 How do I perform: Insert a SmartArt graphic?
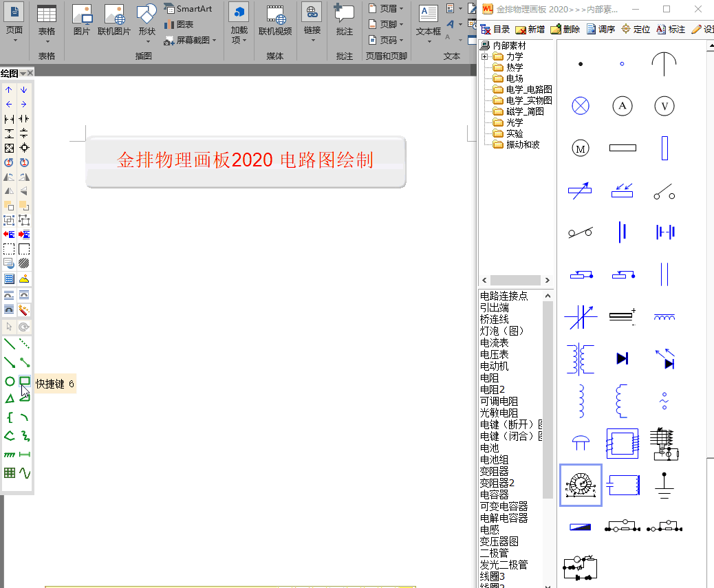tap(188, 9)
